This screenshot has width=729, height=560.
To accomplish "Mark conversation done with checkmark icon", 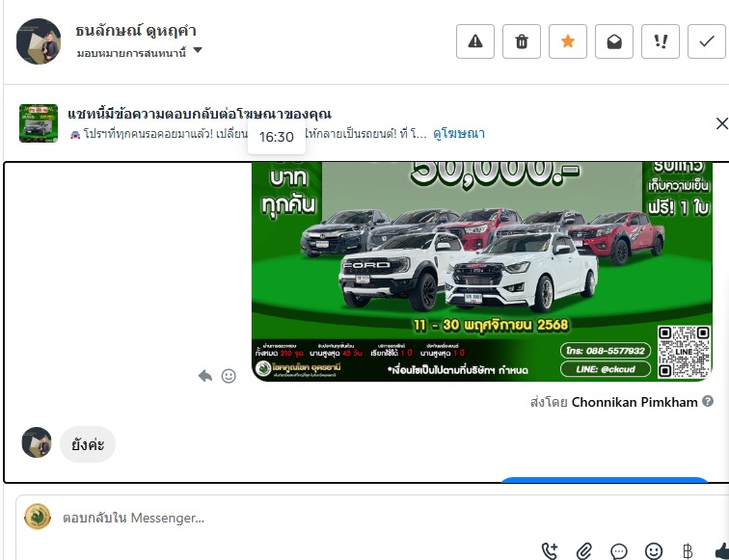I will [706, 41].
